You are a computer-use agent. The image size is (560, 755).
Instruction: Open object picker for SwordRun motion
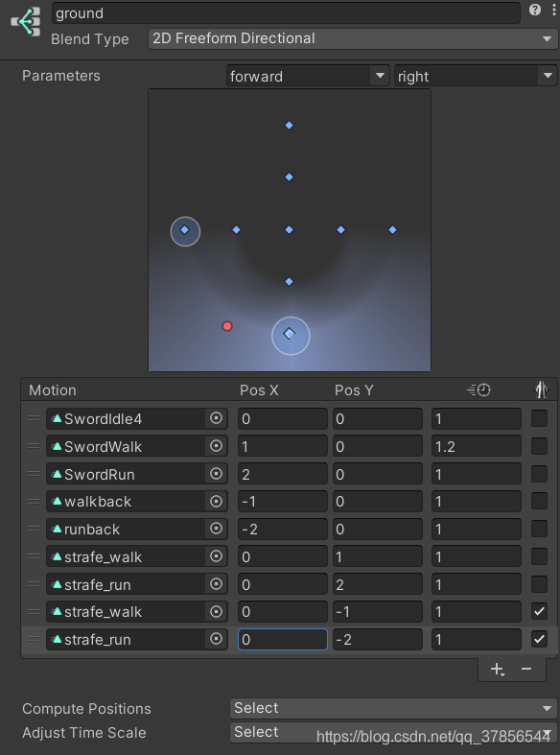pyautogui.click(x=216, y=474)
